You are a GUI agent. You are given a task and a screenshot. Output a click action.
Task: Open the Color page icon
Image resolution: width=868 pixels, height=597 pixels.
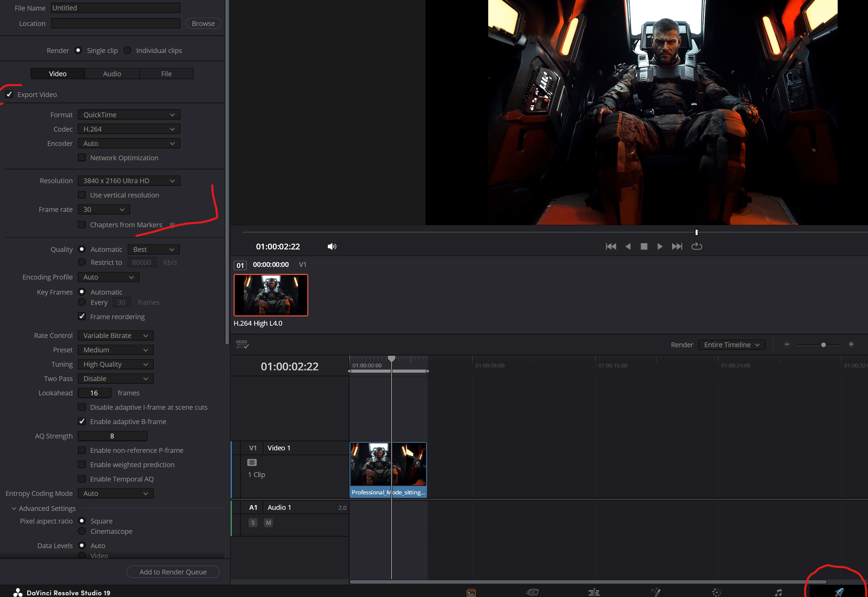(716, 593)
